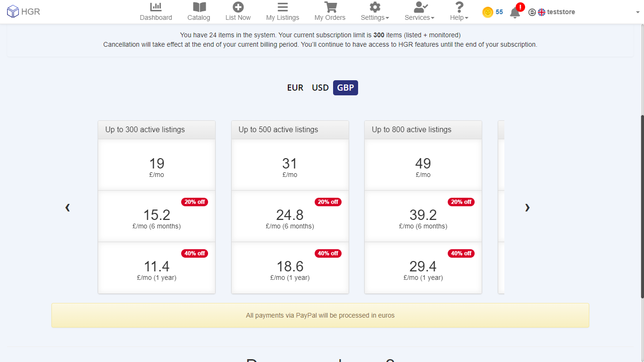Choose the 49 £/mo plan
This screenshot has height=362, width=644.
(423, 165)
